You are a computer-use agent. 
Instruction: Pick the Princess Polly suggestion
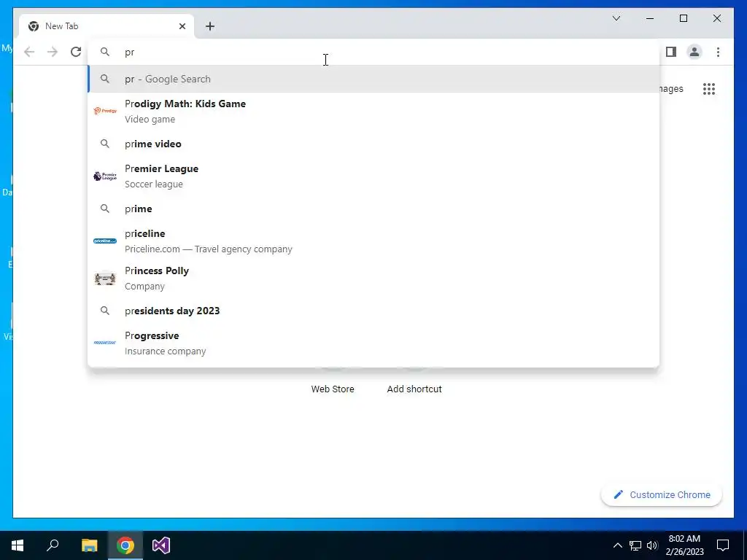pyautogui.click(x=373, y=278)
